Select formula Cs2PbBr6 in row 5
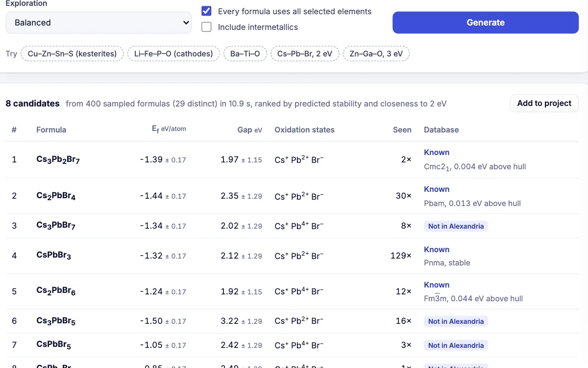This screenshot has height=368, width=588. [56, 291]
